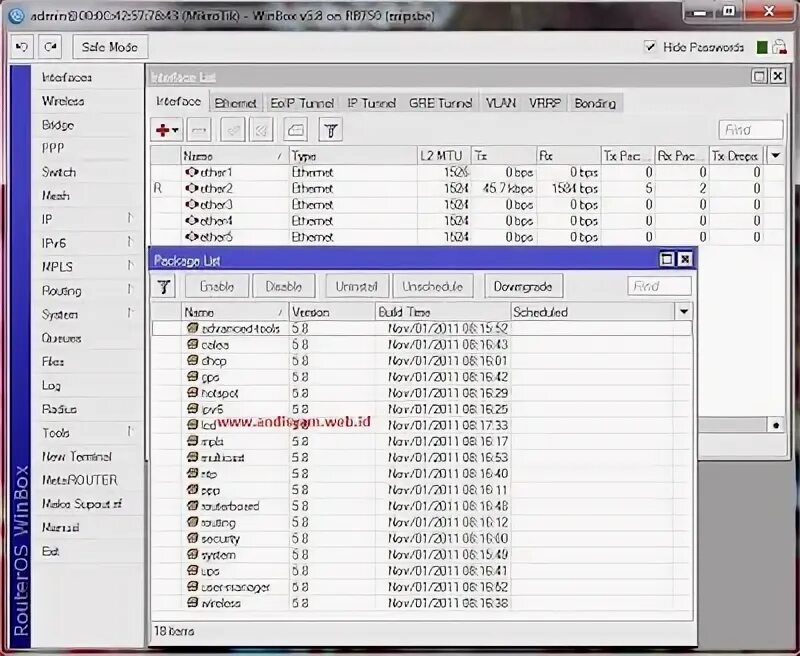Select the hotspot package icon row
Image resolution: width=800 pixels, height=656 pixels.
tap(421, 393)
